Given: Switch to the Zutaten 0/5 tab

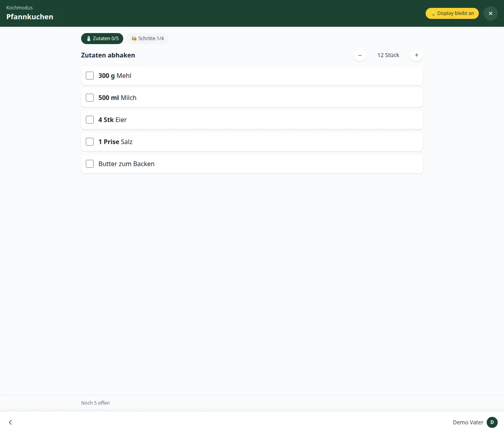Looking at the screenshot, I should click(102, 39).
